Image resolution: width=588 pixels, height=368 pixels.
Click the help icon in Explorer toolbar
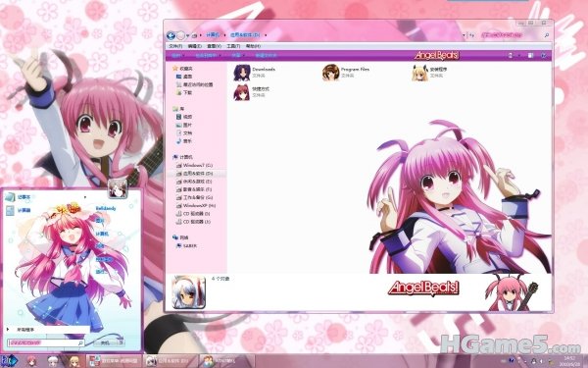pos(544,56)
